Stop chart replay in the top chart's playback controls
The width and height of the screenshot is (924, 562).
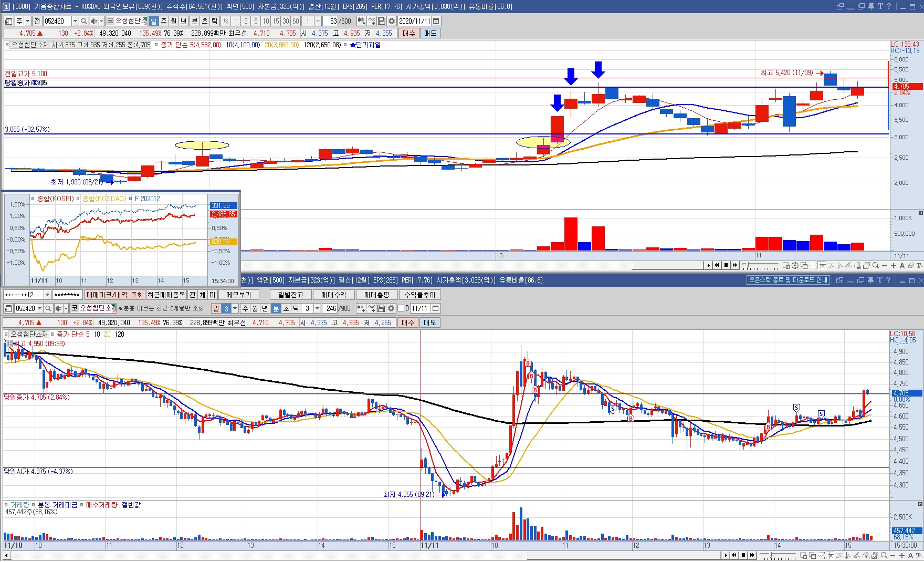(726, 265)
